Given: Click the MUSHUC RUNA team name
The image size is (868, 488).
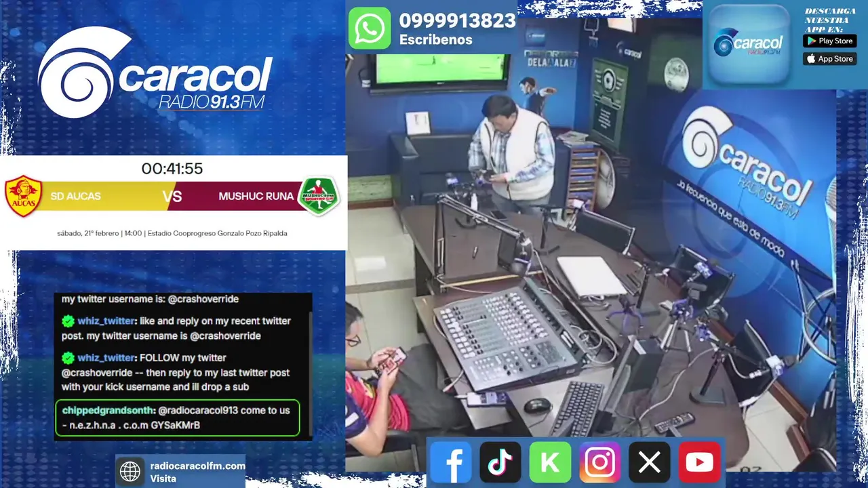Looking at the screenshot, I should pos(256,197).
